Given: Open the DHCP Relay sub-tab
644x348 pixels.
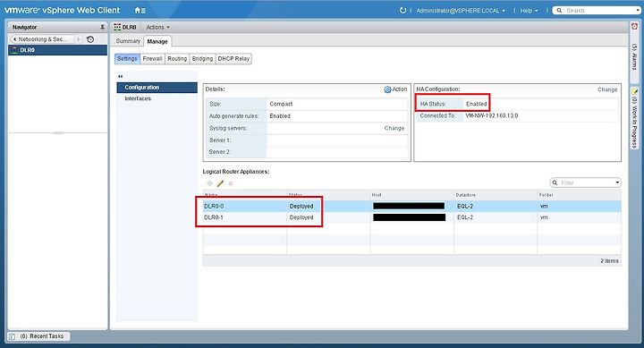Looking at the screenshot, I should click(x=233, y=59).
